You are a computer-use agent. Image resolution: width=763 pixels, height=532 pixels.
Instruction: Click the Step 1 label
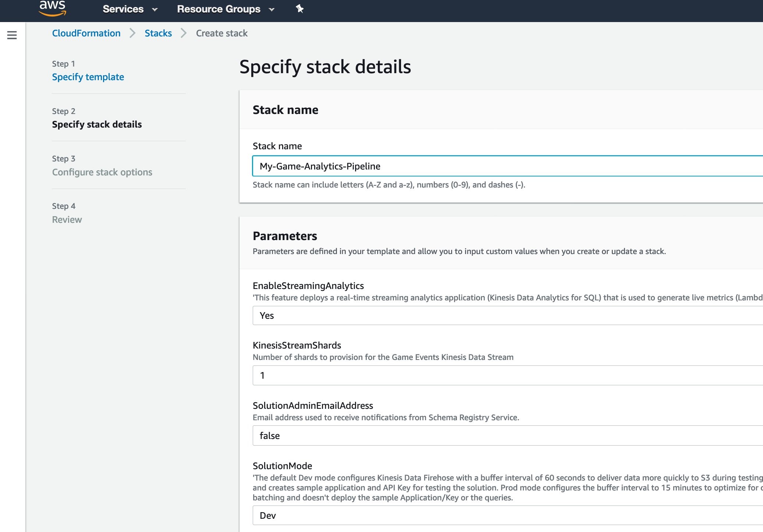click(64, 64)
